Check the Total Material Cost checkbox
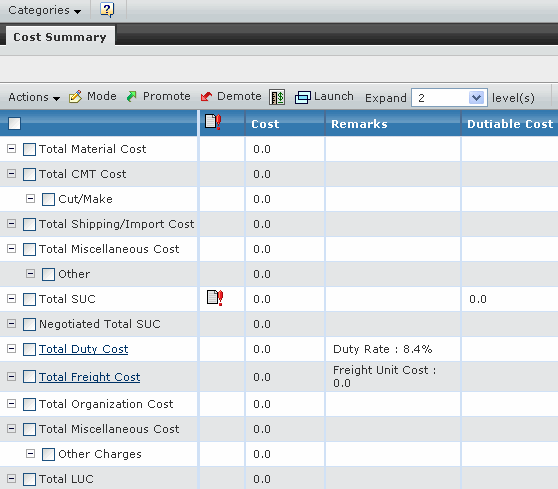 tap(29, 149)
